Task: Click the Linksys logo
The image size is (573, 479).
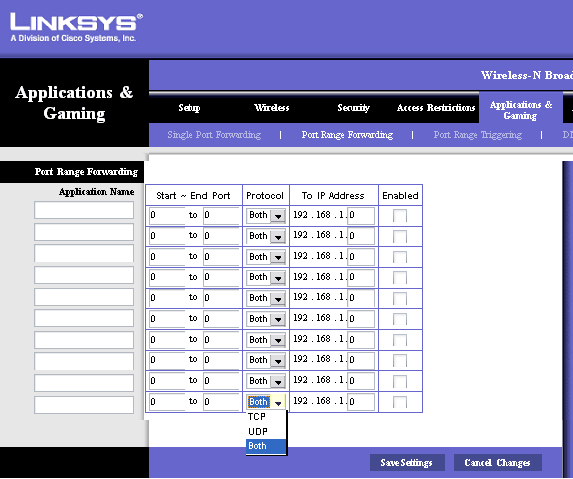Action: pyautogui.click(x=76, y=27)
